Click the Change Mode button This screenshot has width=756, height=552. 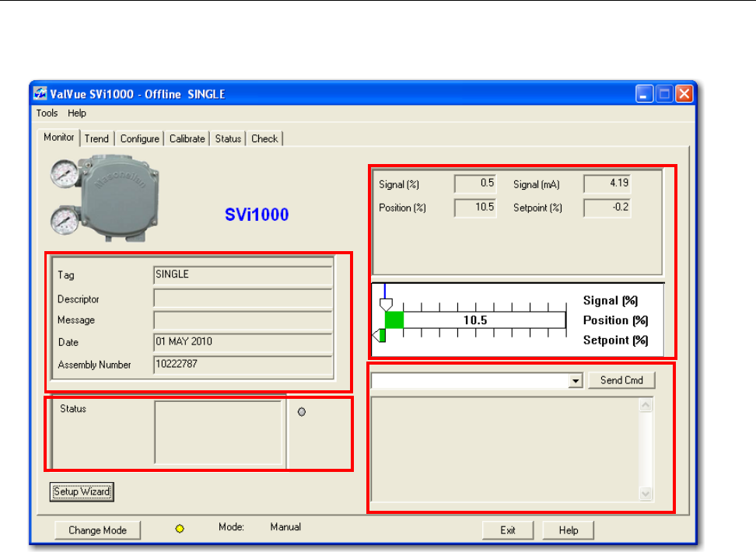click(97, 530)
